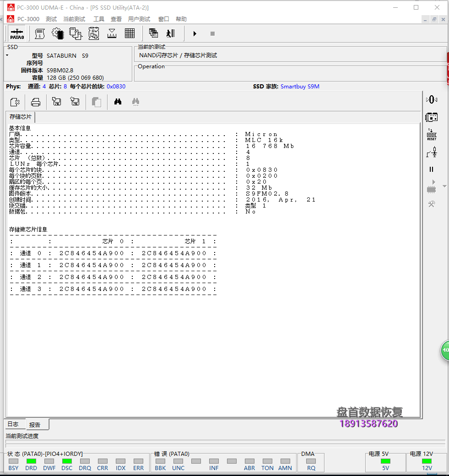The image size is (449, 476).
Task: Click the 'SATABURN S9' model text
Action: 67,56
